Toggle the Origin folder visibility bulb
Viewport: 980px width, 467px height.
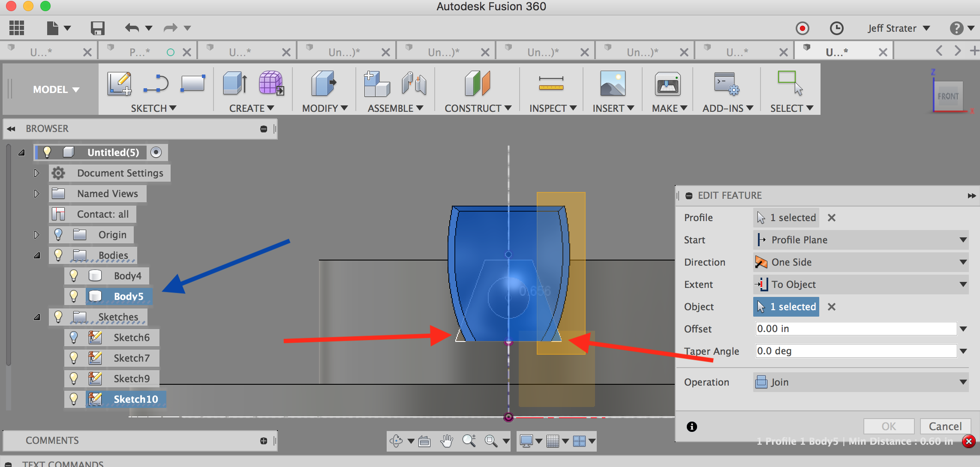click(x=58, y=234)
